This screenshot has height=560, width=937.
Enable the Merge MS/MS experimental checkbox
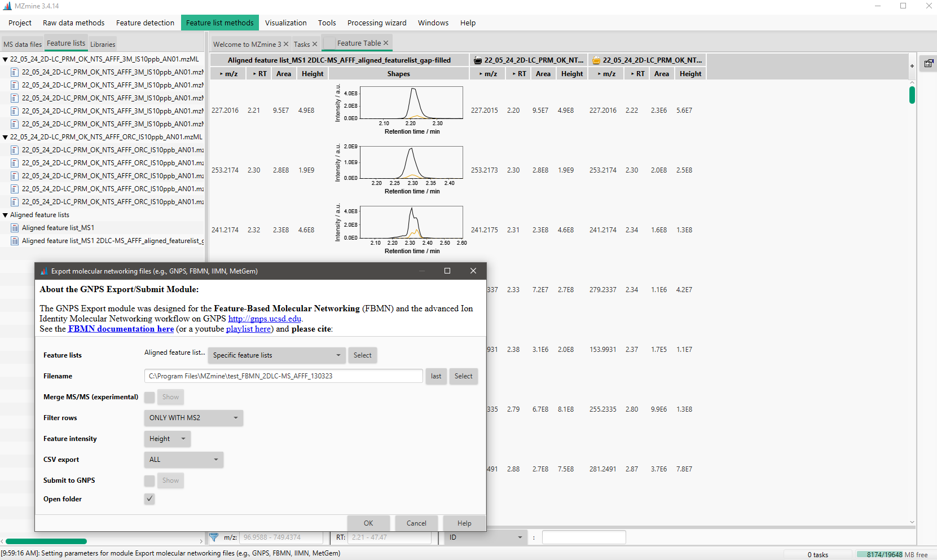pos(149,396)
